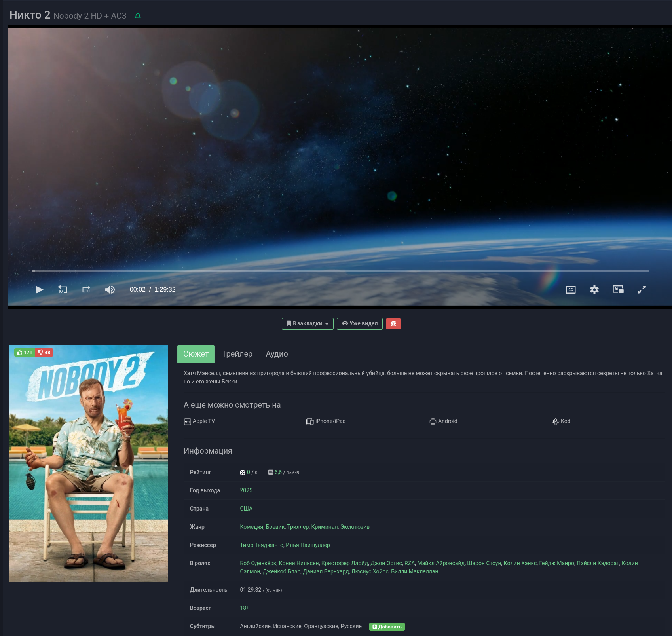Open actor Колин Хэнкс's page
Image resolution: width=672 pixels, height=636 pixels.
pyautogui.click(x=520, y=563)
